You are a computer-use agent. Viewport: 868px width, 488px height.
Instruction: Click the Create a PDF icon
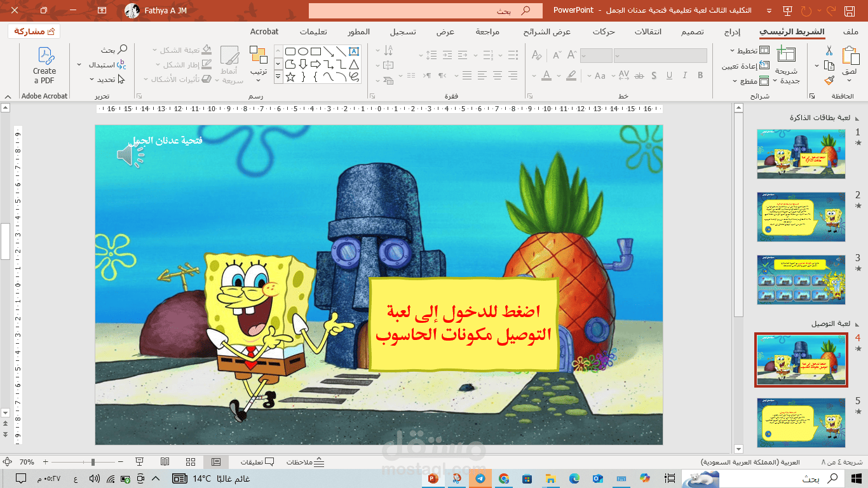pos(44,65)
